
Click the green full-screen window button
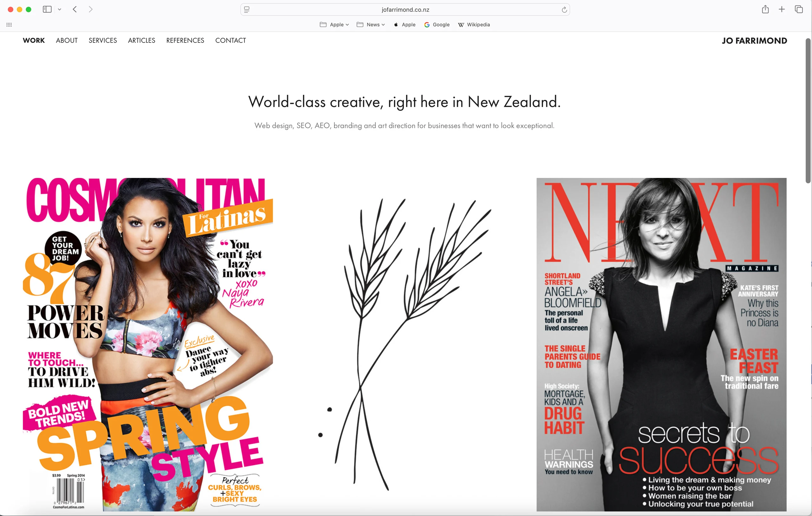(x=29, y=10)
